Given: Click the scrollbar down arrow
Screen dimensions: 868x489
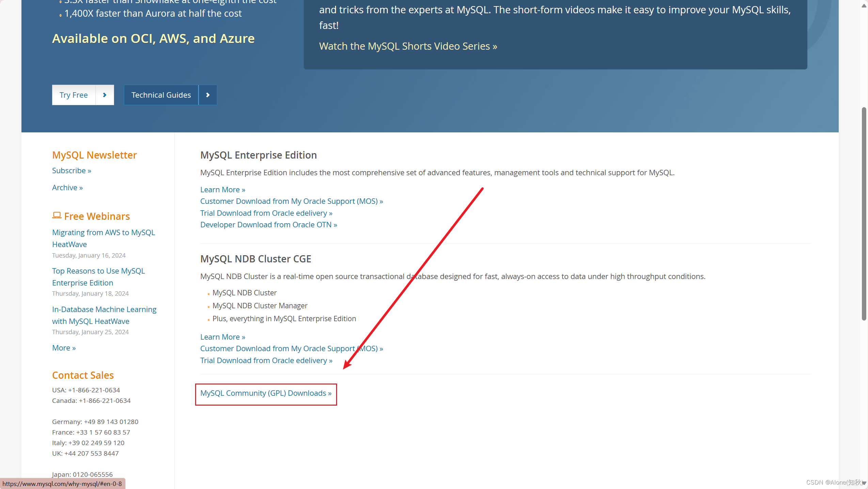Looking at the screenshot, I should (x=864, y=483).
